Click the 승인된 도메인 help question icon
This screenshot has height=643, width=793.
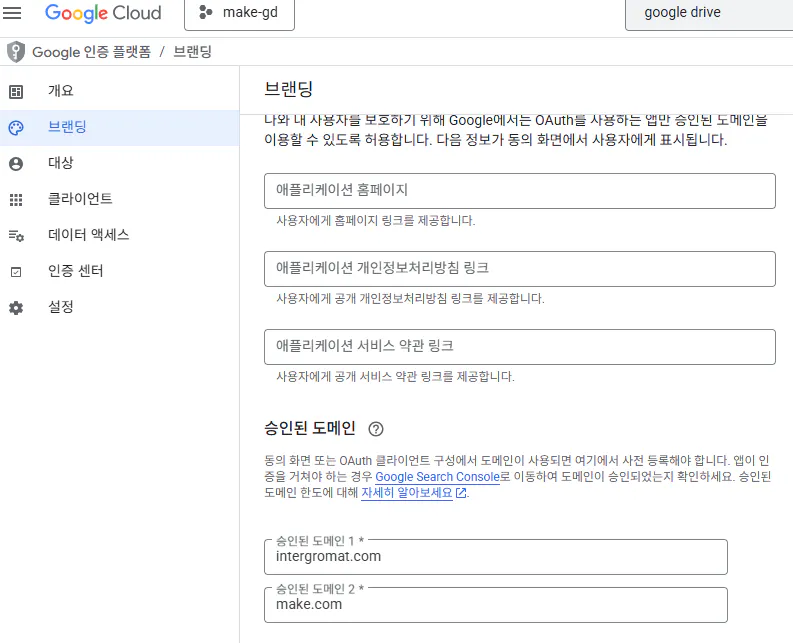tap(376, 429)
